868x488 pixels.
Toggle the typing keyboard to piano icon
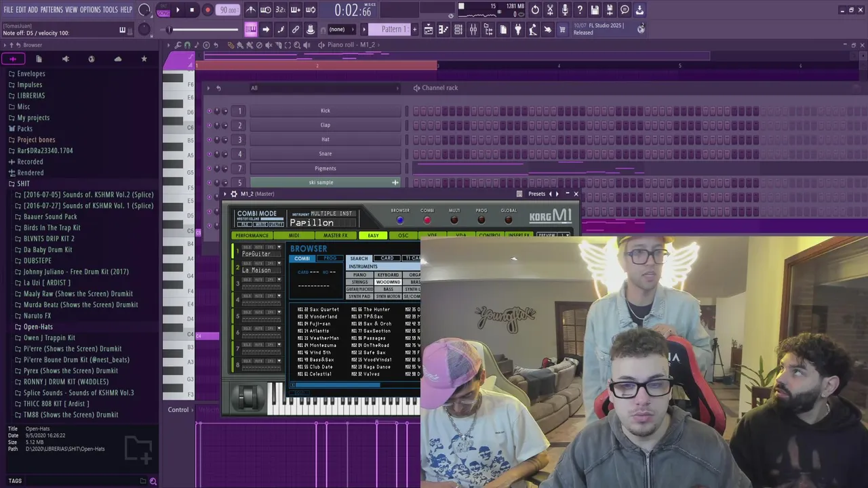tap(251, 29)
